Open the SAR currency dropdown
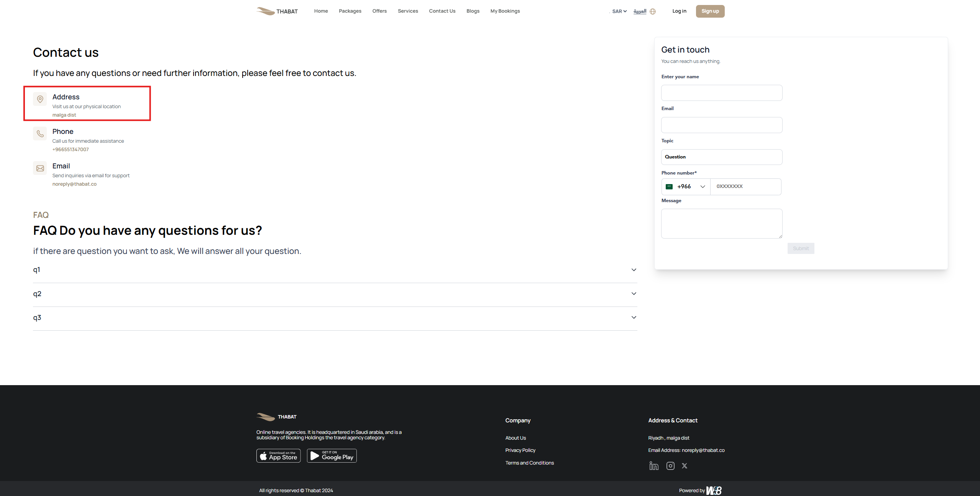The width and height of the screenshot is (980, 496). (619, 12)
